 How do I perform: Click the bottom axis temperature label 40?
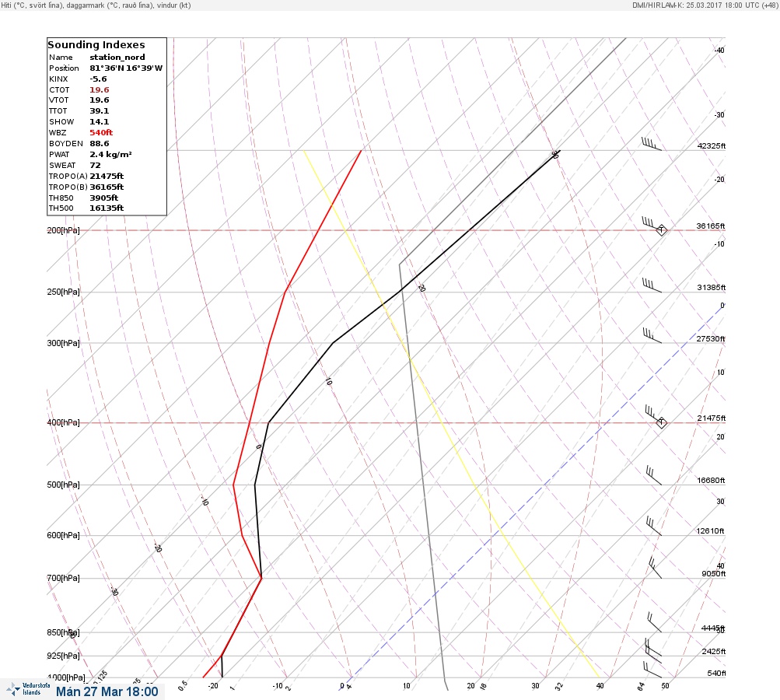(x=600, y=685)
